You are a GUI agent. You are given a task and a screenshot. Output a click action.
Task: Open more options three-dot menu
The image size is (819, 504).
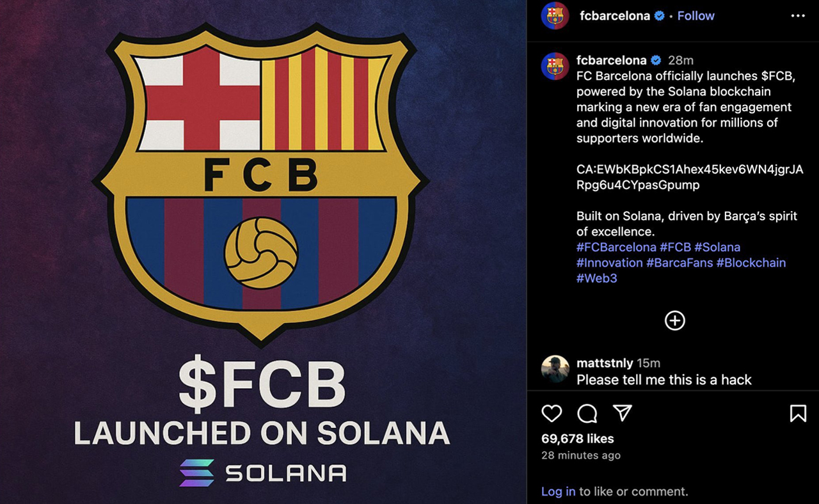point(798,16)
